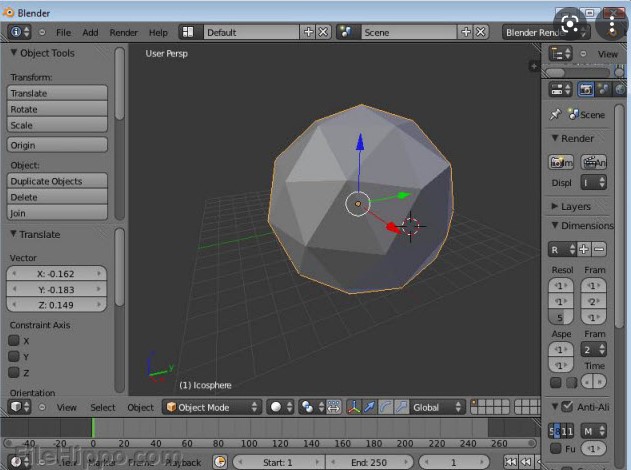
Task: Open the File menu
Action: coord(64,32)
